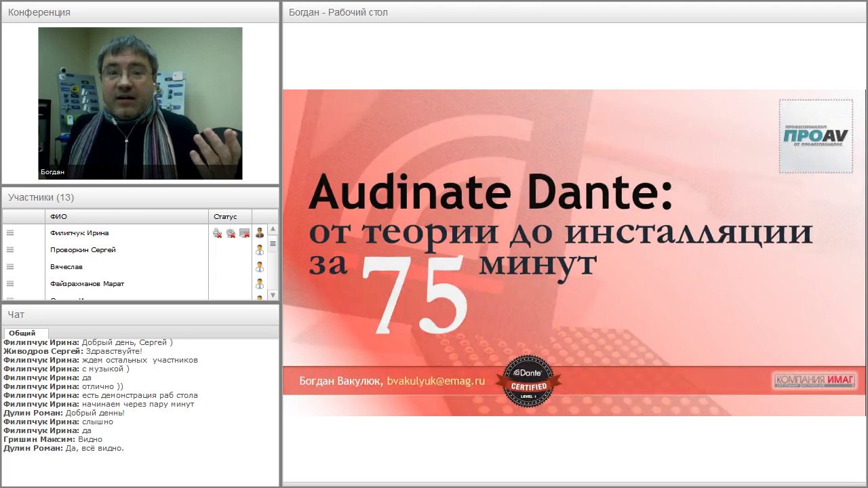
Task: Click the user avatar icon for Вячеслав
Action: click(260, 267)
